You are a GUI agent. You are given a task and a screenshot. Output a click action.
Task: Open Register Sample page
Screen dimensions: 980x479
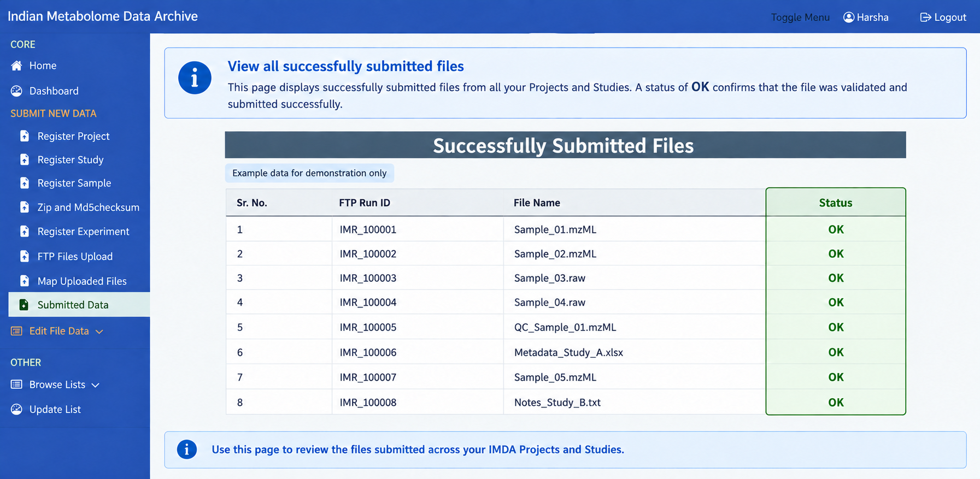click(x=75, y=183)
